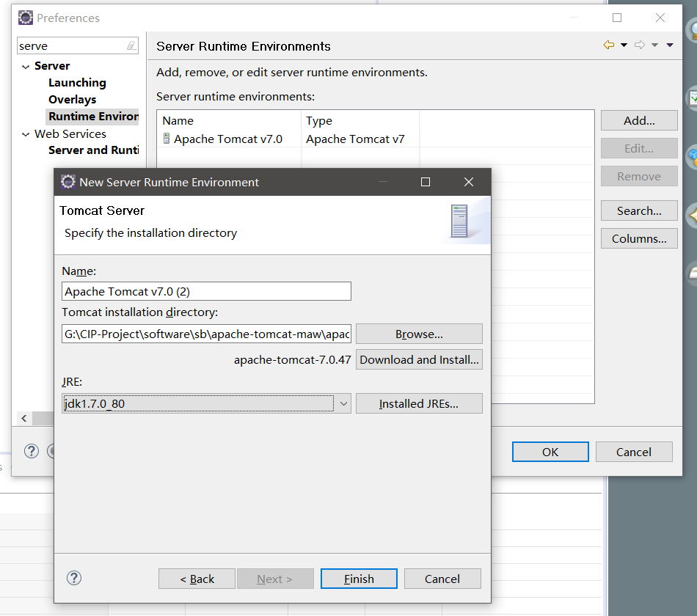Maximize the New Server Runtime Environment dialog
This screenshot has width=697, height=616.
(426, 182)
